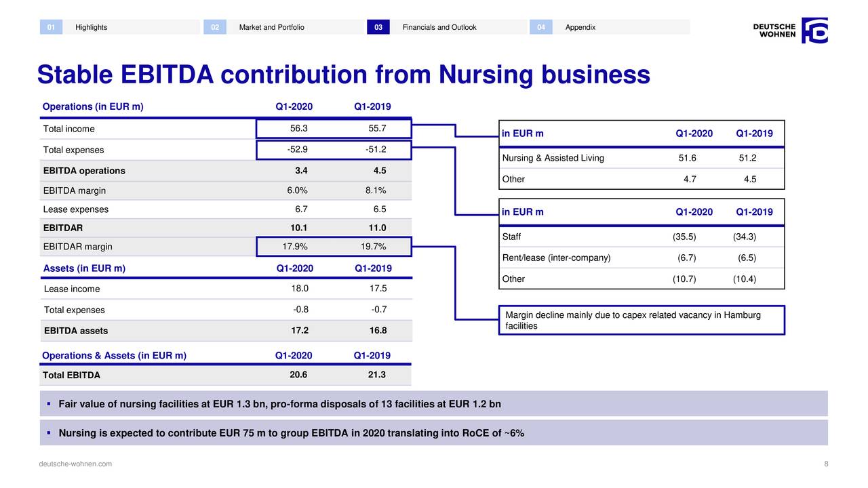Click EBITDA margin value 6.0%
The image size is (868, 488).
pos(298,190)
